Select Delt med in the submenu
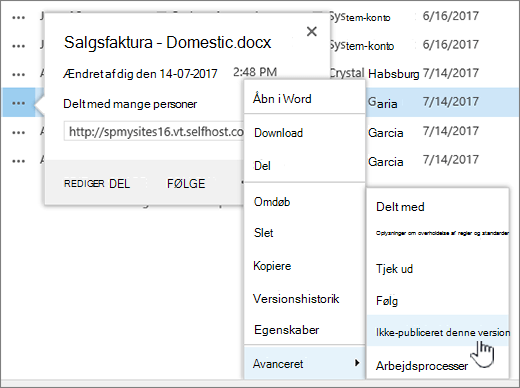The width and height of the screenshot is (520, 388). click(400, 207)
